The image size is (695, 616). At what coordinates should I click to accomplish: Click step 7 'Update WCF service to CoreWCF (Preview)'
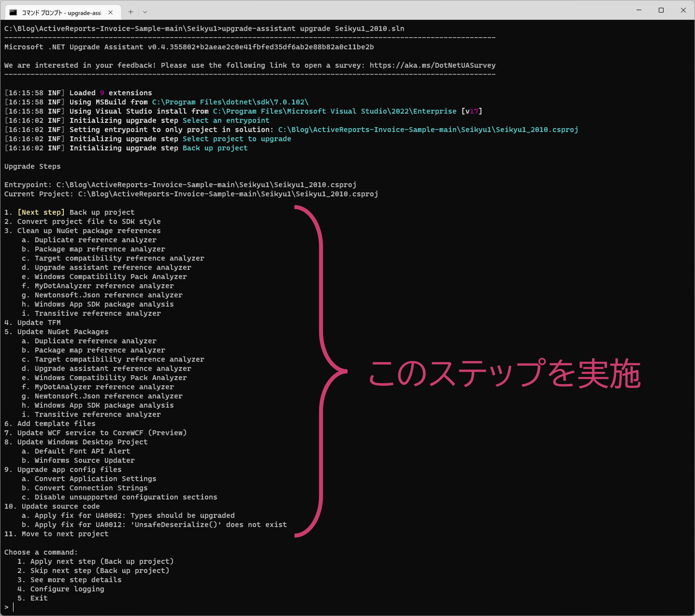[95, 433]
